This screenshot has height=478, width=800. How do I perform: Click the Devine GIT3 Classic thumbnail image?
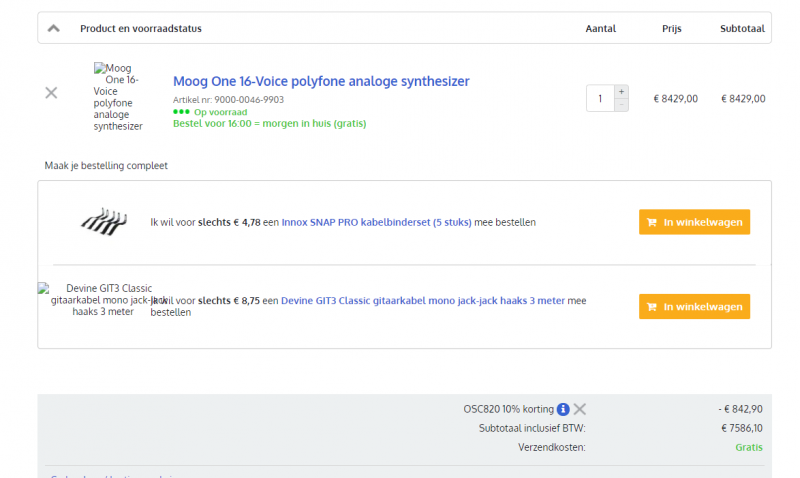(103, 300)
